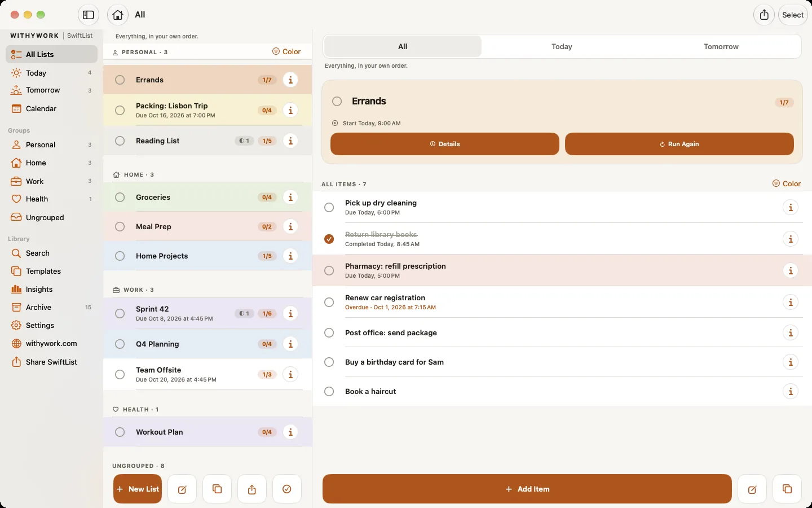Screen dimensions: 812x508
Task: Open Color options in the Personal group header
Action: click(286, 51)
